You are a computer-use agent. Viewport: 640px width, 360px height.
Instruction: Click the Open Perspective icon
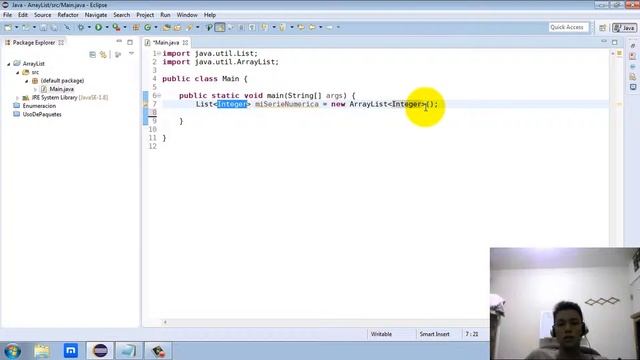tap(603, 28)
